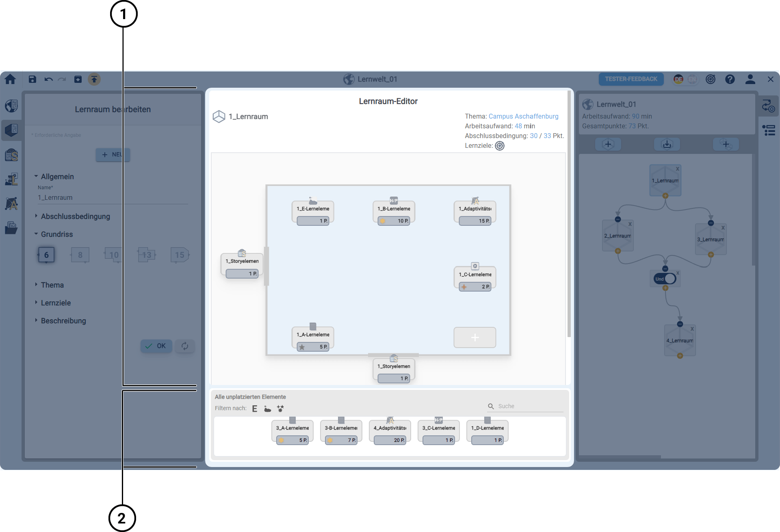Select the 1_Adaptivitäts card in room
This screenshot has height=532, width=780.
click(475, 212)
